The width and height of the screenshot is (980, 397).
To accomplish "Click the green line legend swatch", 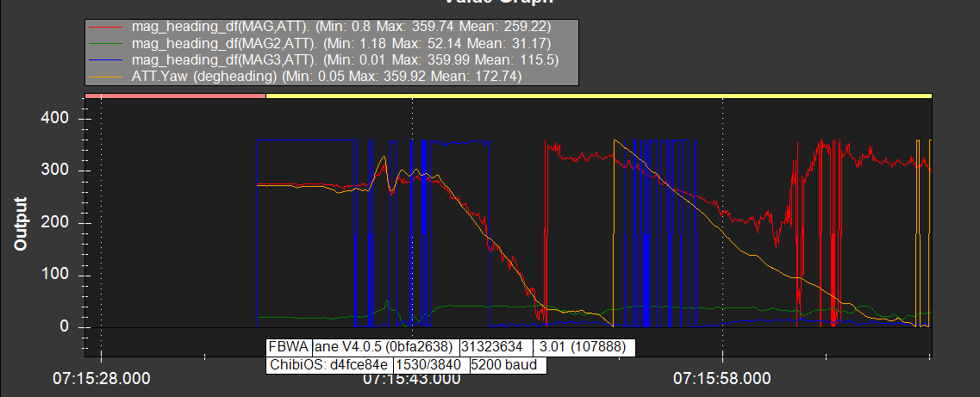I will [108, 44].
